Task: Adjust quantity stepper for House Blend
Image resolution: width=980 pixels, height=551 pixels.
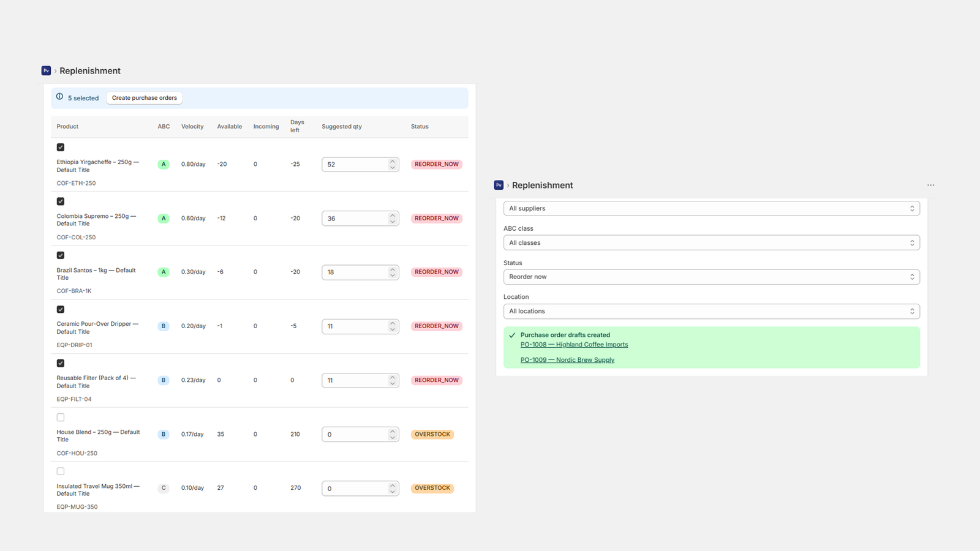Action: 393,434
